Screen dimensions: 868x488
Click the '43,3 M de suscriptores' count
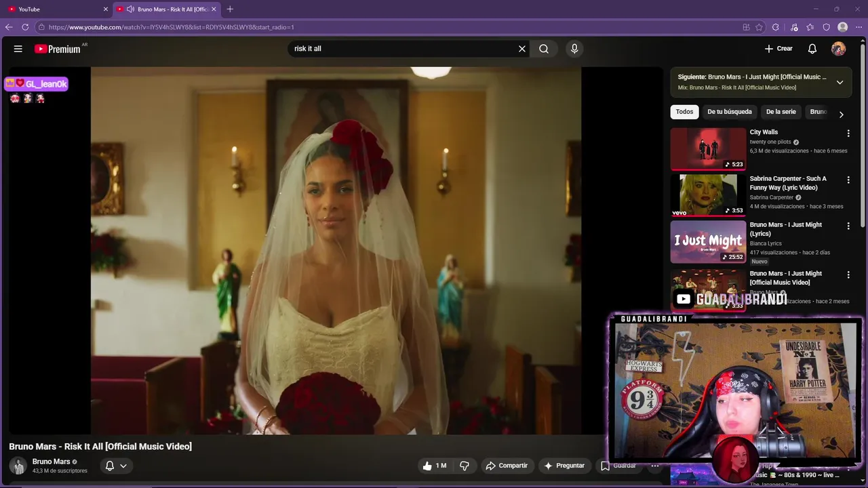pos(60,471)
